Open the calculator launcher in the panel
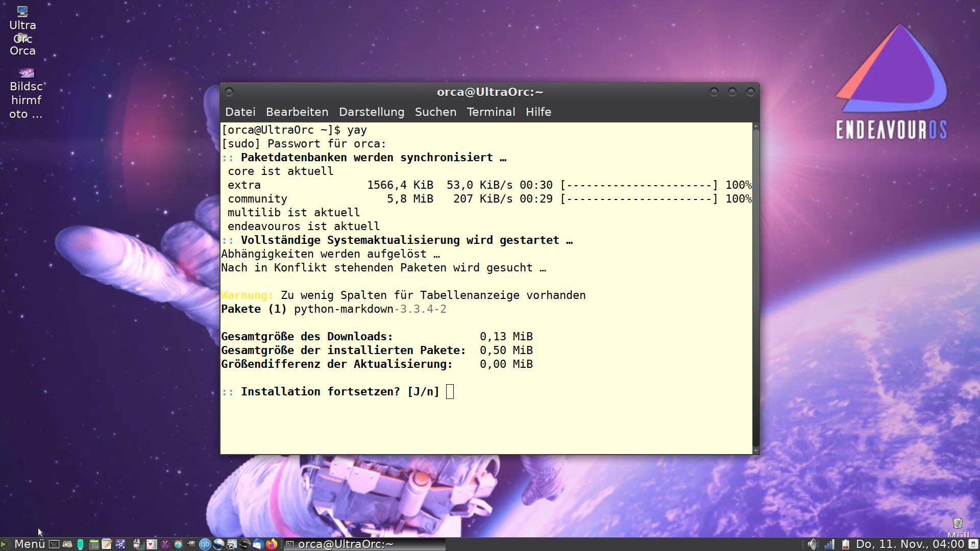Image resolution: width=980 pixels, height=551 pixels. pos(94,544)
